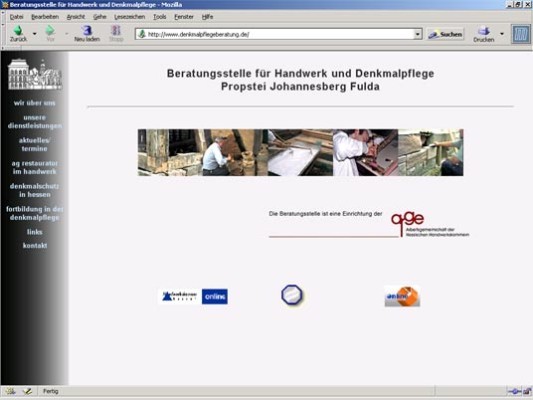The height and width of the screenshot is (400, 533).
Task: Click the Suchen search button
Action: [445, 34]
